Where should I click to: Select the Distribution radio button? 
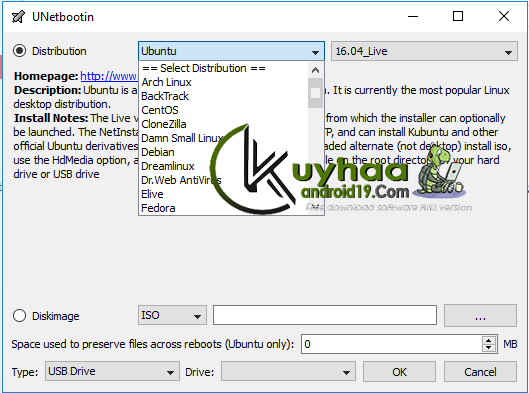[20, 51]
